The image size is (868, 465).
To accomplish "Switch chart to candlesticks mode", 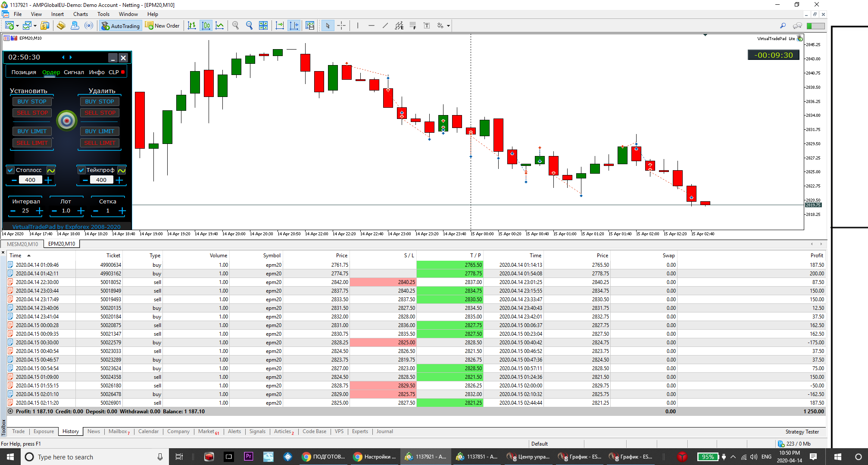I will [x=206, y=26].
